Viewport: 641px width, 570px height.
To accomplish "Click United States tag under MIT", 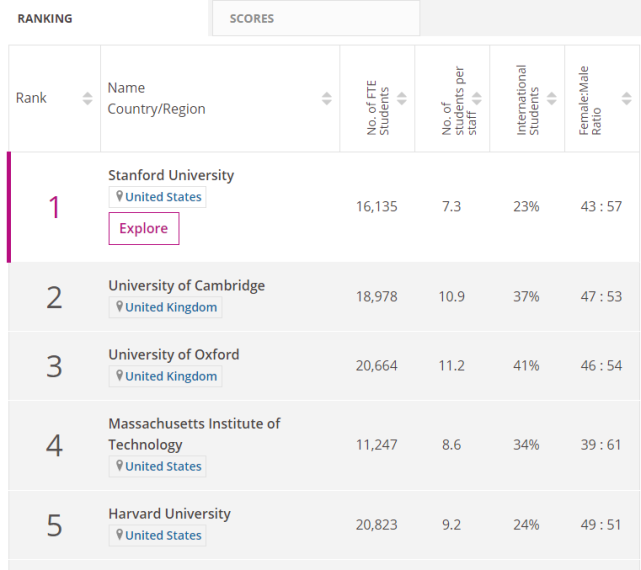I will pos(163,466).
